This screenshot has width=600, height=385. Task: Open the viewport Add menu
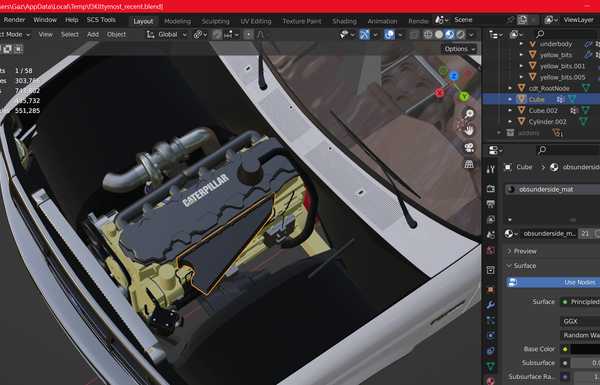93,34
